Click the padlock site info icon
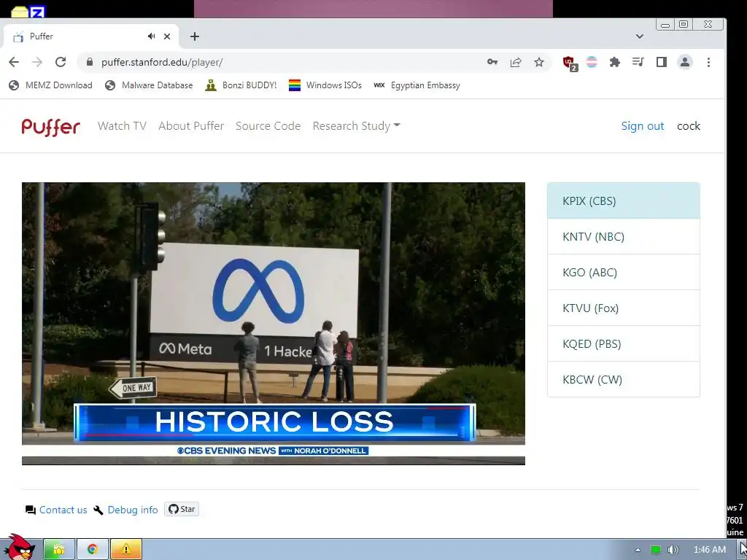This screenshot has width=747, height=560. tap(90, 62)
